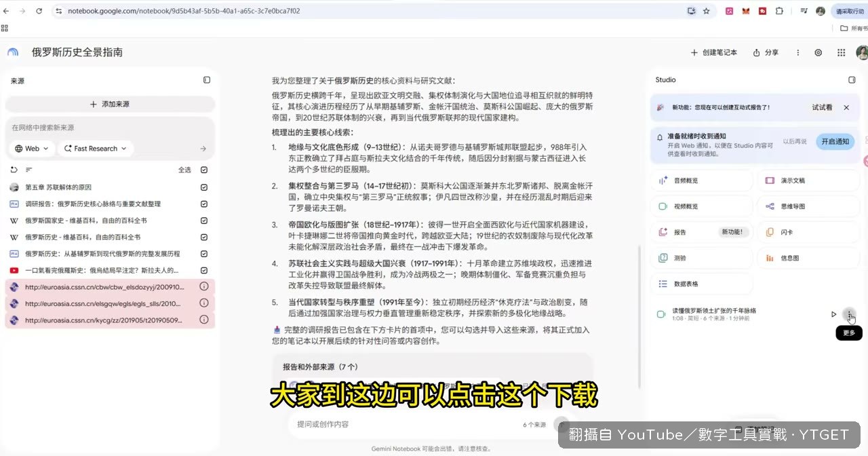
Task: Toggle checkbox for 俄罗斯国家史 维基百科
Action: (204, 221)
